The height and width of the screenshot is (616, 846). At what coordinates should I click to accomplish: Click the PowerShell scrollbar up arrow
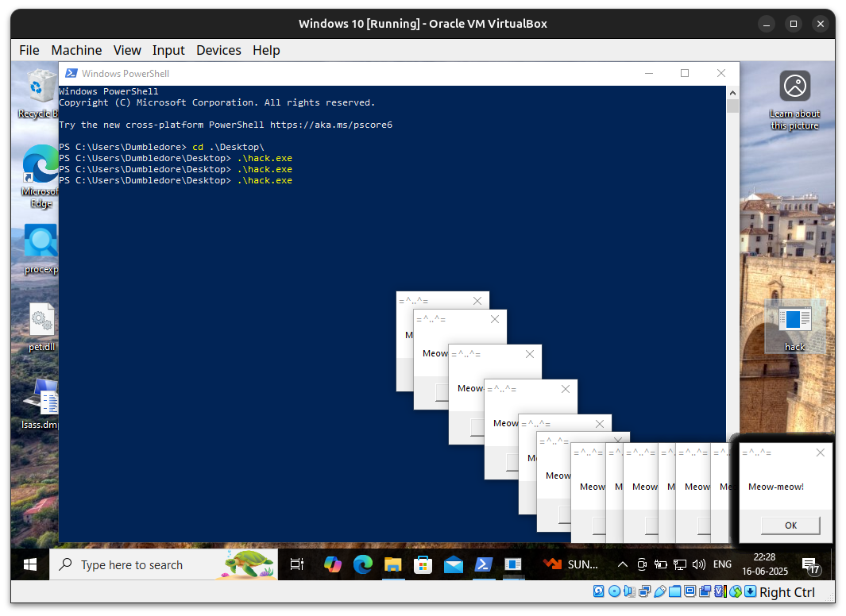[732, 93]
